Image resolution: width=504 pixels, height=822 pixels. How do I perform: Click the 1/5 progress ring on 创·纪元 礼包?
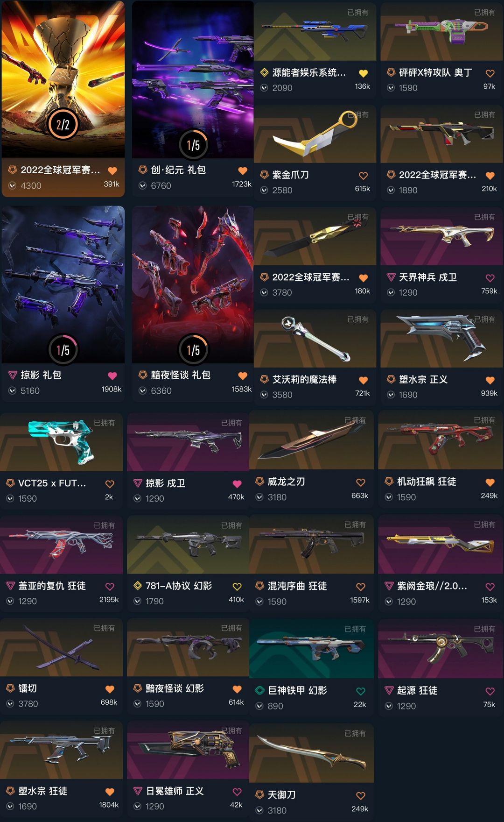click(x=193, y=145)
